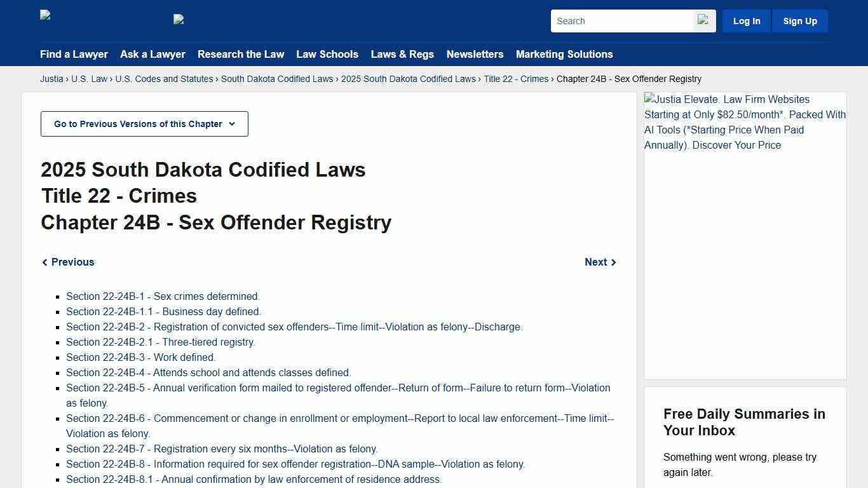The width and height of the screenshot is (868, 488).
Task: Click the Marketing Solutions navigation item
Action: click(564, 55)
